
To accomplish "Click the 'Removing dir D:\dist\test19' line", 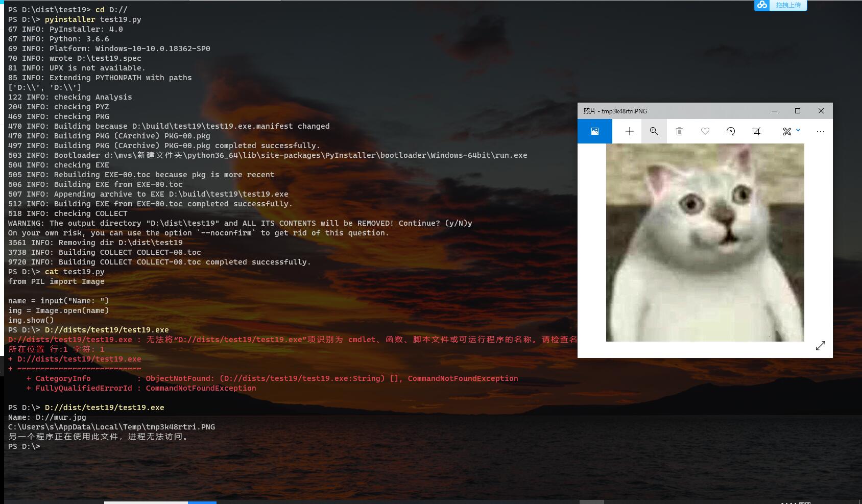I will pyautogui.click(x=95, y=243).
